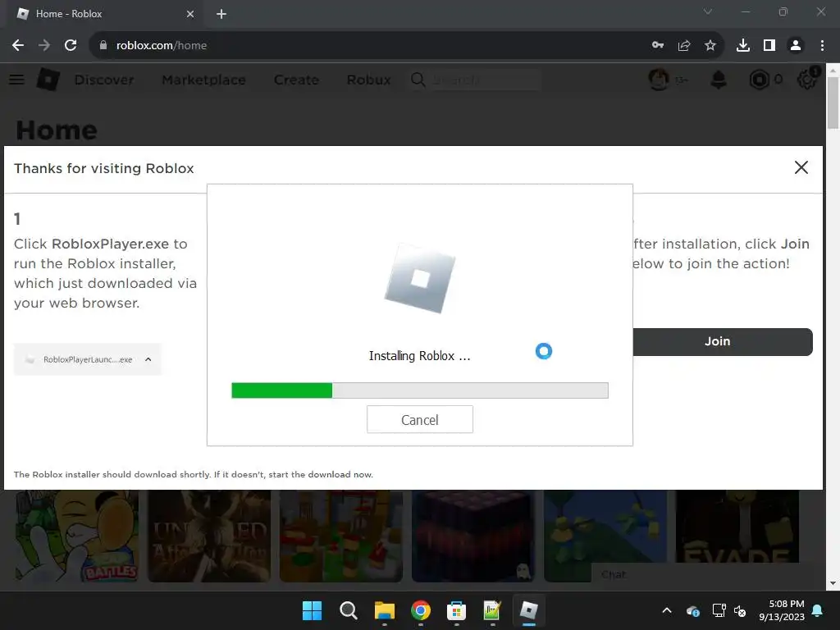Screen dimensions: 840x630
Task: Open Chrome three-dot menu
Action: point(822,46)
